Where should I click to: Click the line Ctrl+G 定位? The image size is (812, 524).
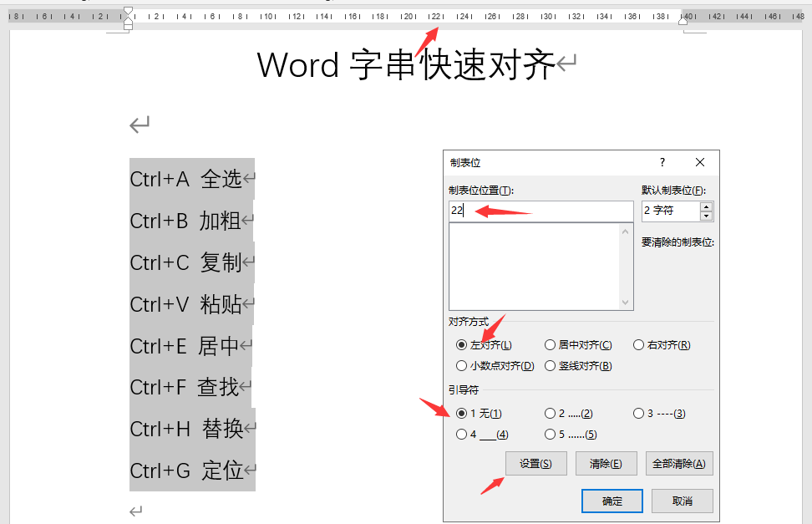click(186, 471)
